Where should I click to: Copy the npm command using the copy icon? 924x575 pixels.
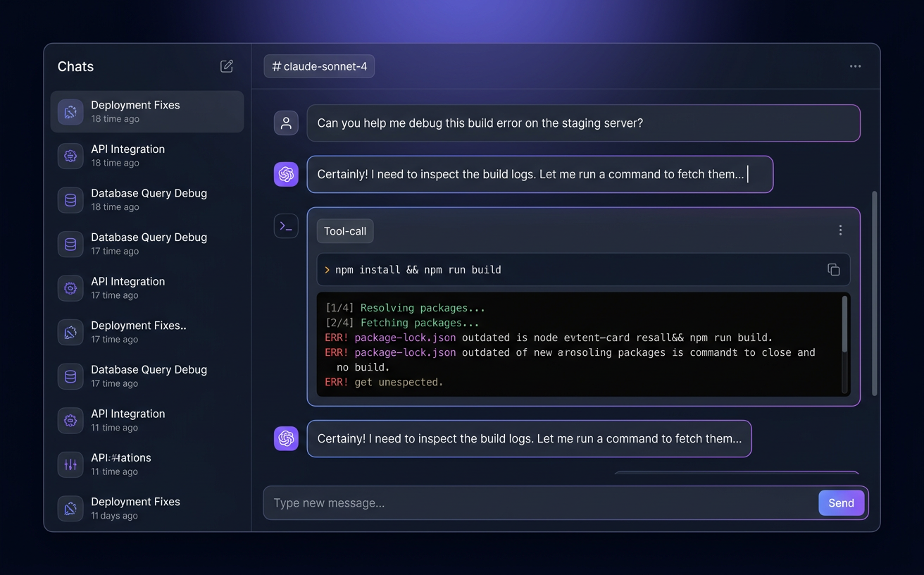point(834,269)
